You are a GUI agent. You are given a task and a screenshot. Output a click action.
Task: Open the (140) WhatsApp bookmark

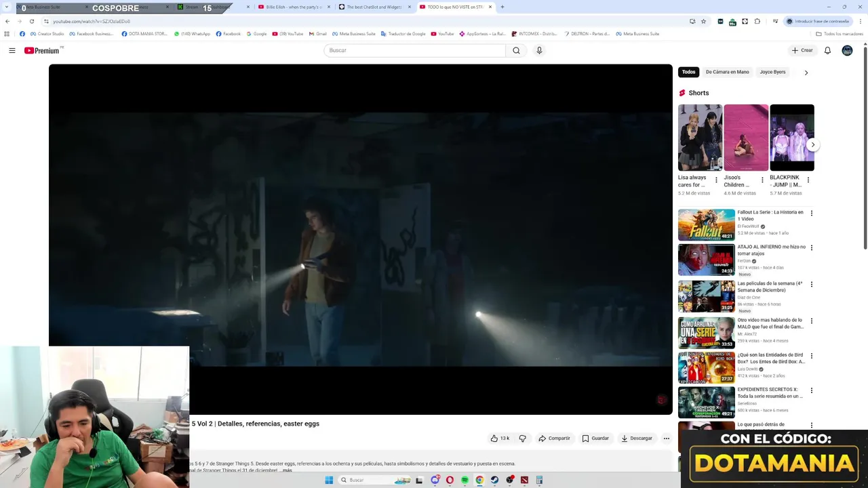coord(192,33)
